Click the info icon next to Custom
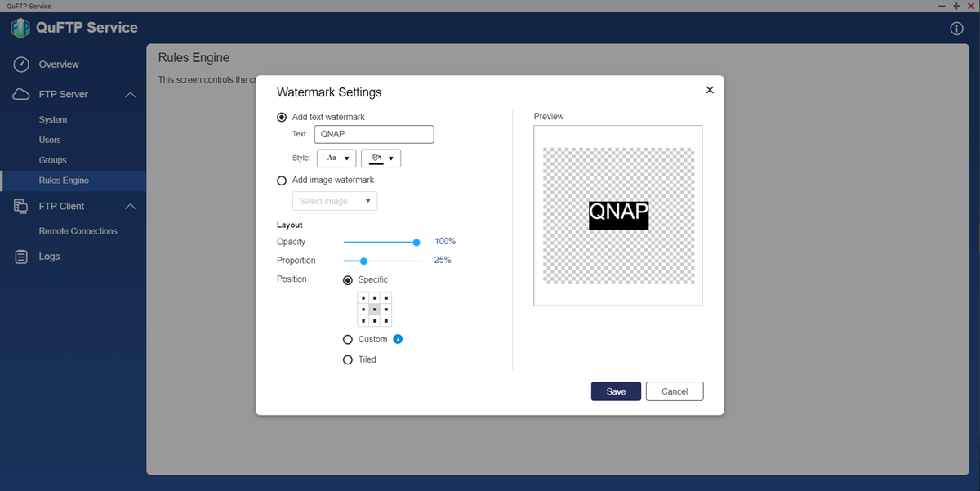The image size is (980, 491). point(398,339)
